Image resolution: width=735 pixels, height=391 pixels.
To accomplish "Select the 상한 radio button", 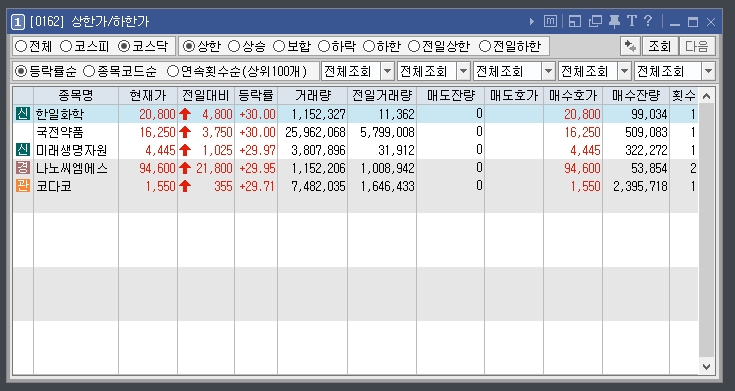I will [189, 46].
